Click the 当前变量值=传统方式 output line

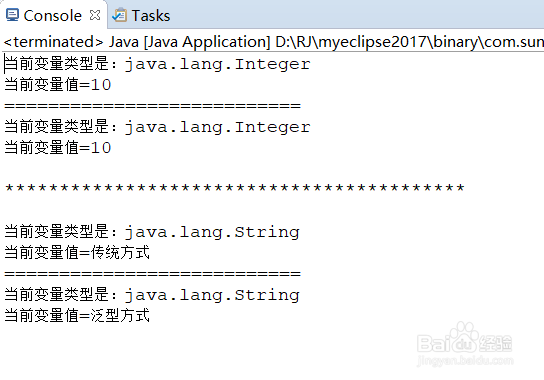pos(77,252)
